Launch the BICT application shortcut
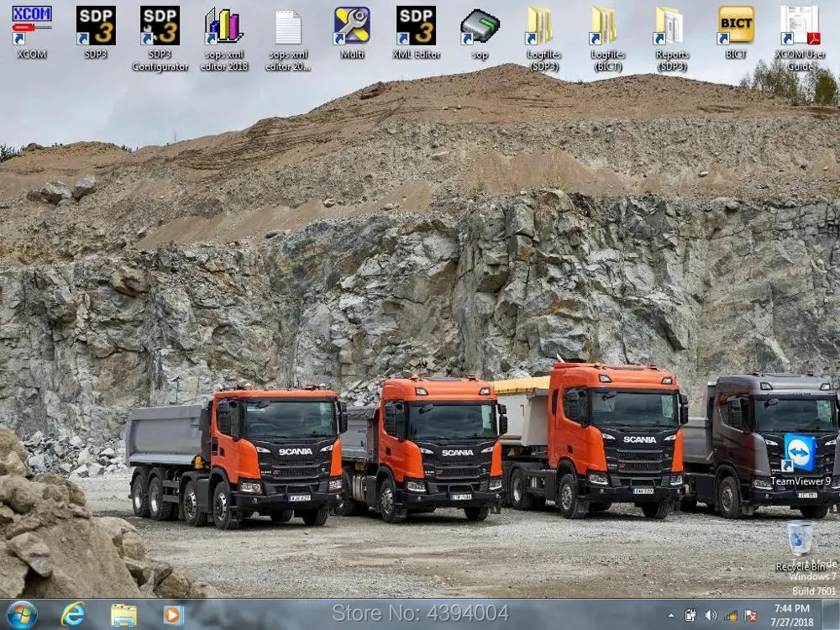Viewport: 840px width, 630px height. (736, 26)
